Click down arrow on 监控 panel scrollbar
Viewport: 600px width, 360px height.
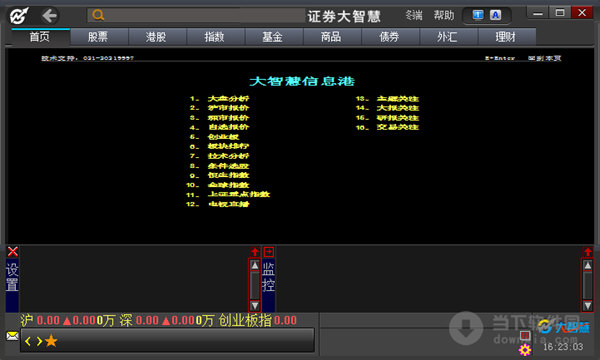588,306
